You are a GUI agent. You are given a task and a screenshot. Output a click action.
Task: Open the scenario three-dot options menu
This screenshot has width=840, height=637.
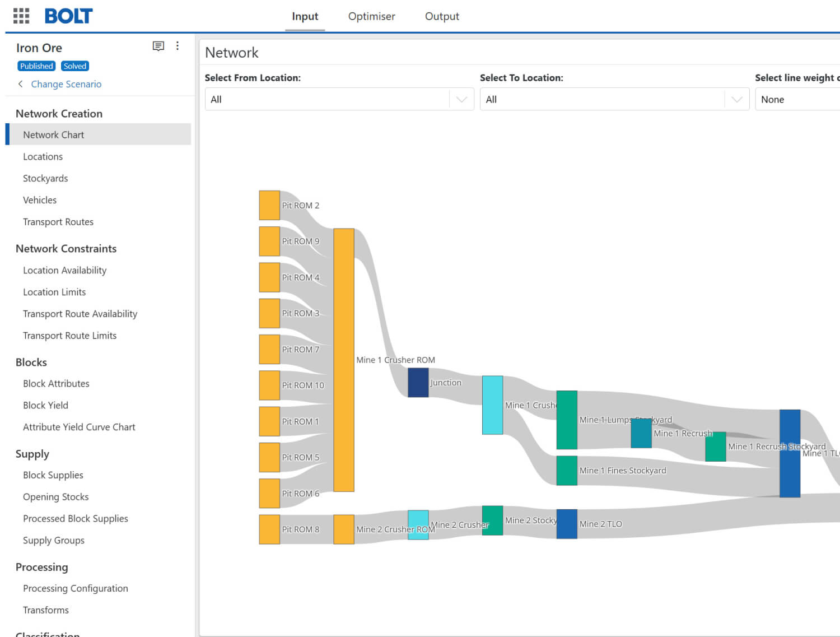click(178, 46)
